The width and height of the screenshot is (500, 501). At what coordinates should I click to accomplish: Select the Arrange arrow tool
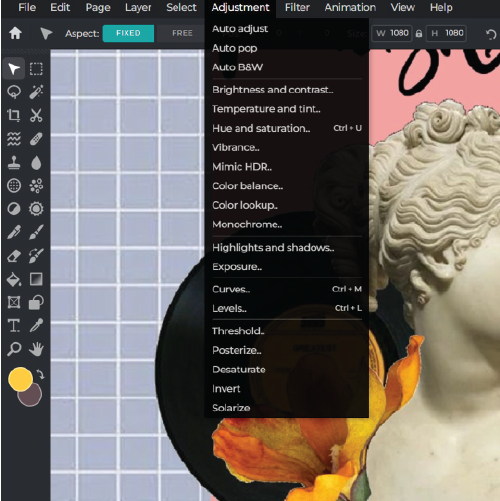click(14, 69)
